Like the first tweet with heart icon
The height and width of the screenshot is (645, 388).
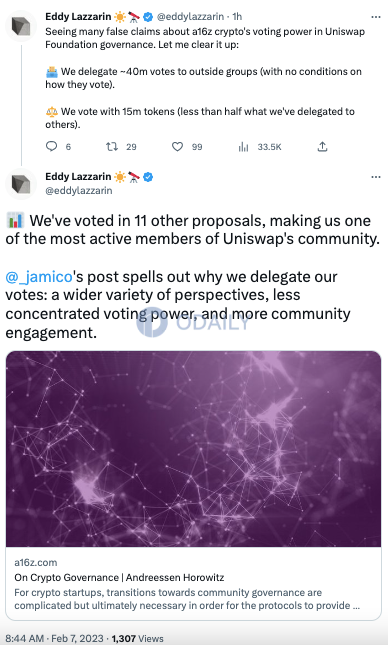click(177, 146)
